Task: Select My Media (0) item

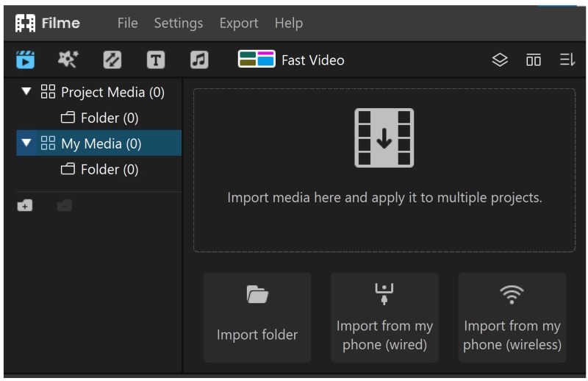Action: (99, 143)
